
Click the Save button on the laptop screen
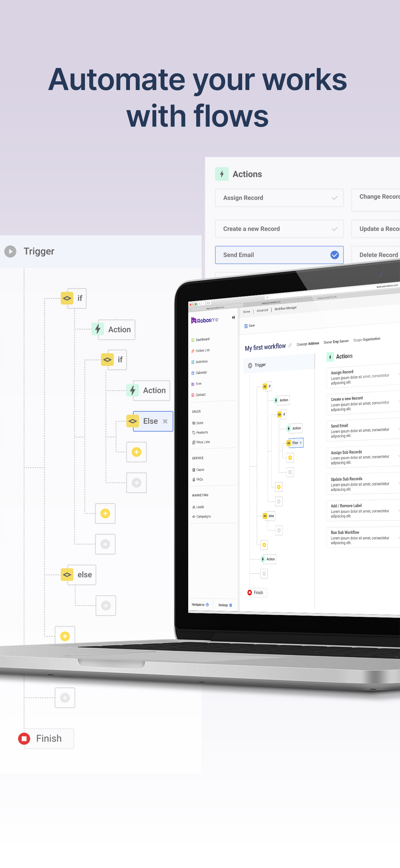pos(250,326)
